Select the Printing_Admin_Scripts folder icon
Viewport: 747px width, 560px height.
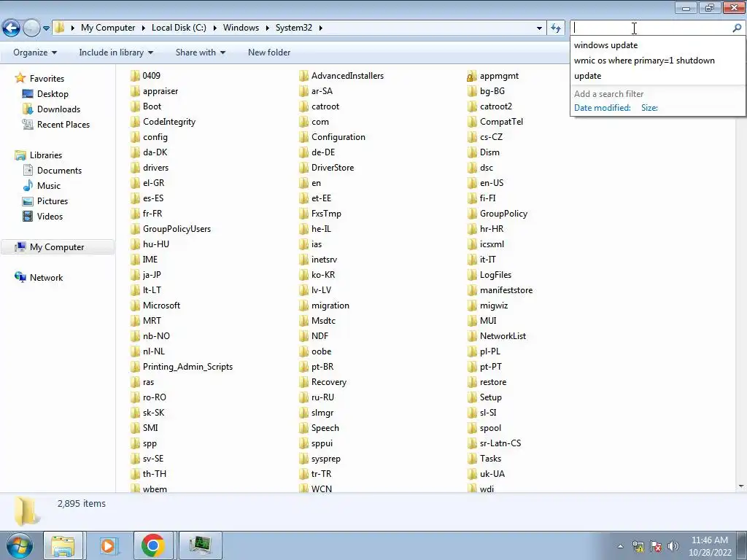(135, 367)
